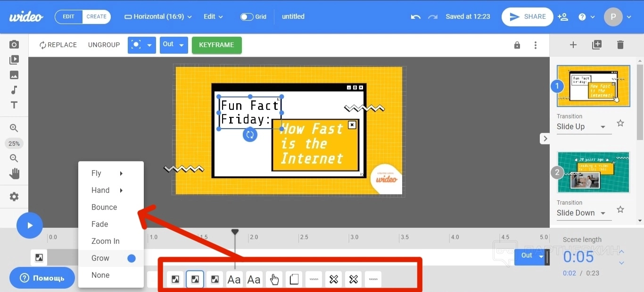644x292 pixels.
Task: Click the undo arrow icon
Action: point(415,17)
